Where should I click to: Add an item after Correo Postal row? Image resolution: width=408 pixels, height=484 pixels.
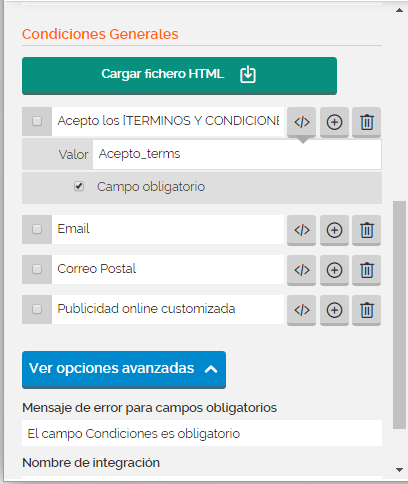[334, 270]
